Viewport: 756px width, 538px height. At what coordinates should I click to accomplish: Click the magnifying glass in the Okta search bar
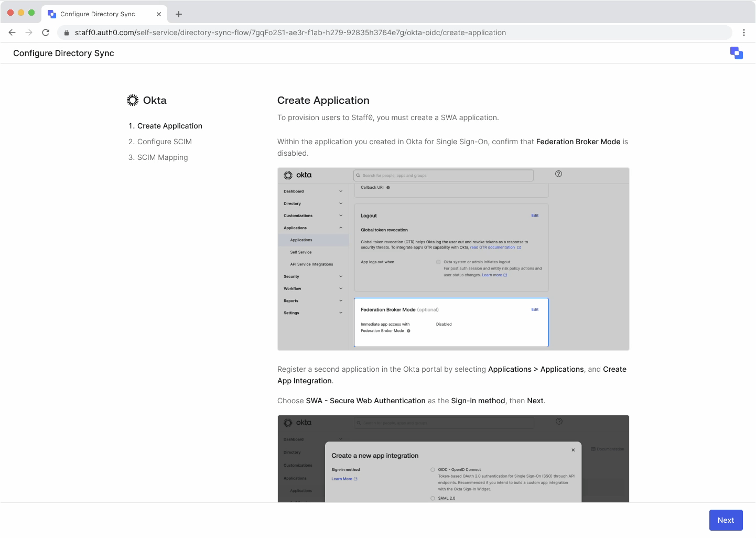tap(358, 175)
